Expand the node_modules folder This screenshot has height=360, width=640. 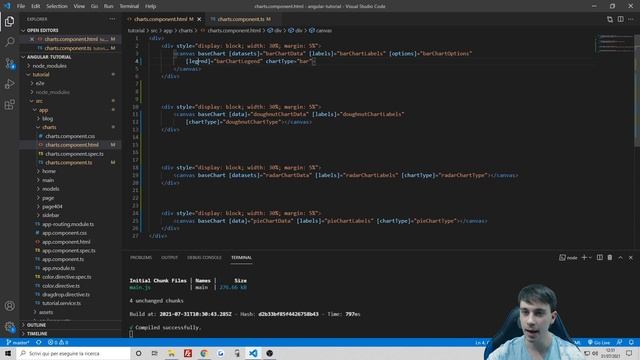[x=49, y=66]
